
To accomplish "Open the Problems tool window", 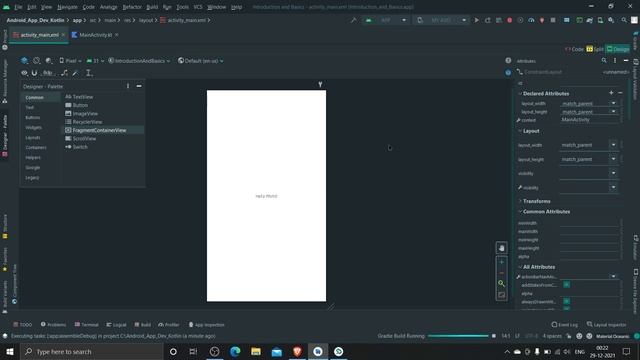I will point(53,325).
